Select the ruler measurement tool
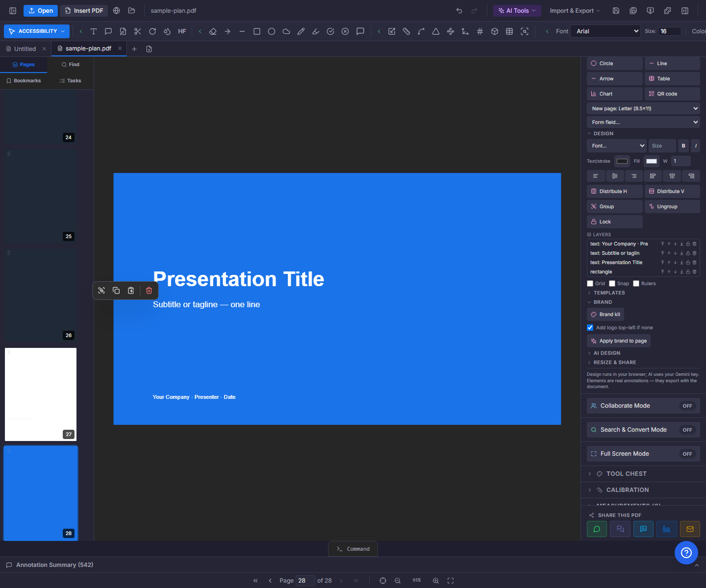The height and width of the screenshot is (588, 706). pos(406,31)
